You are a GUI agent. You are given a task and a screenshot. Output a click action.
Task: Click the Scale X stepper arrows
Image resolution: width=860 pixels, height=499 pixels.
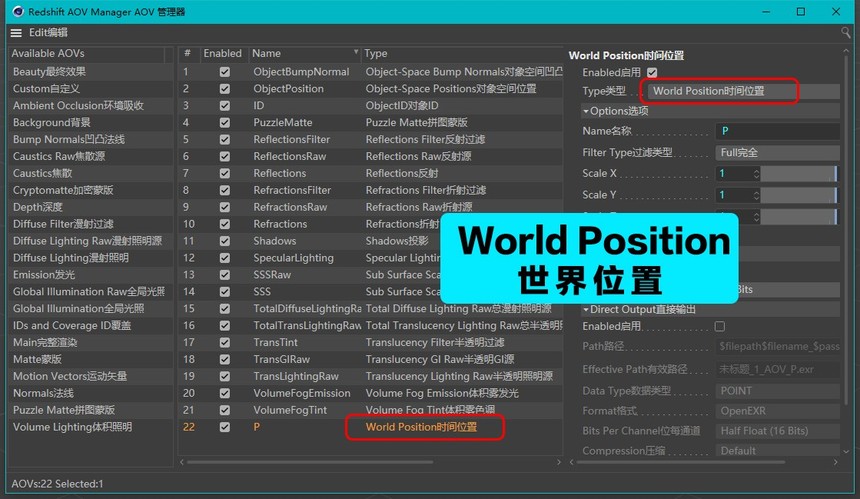tap(756, 174)
